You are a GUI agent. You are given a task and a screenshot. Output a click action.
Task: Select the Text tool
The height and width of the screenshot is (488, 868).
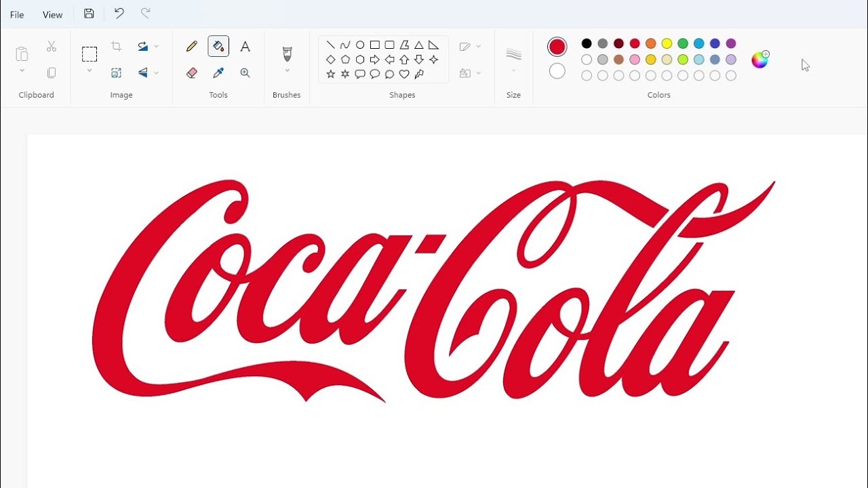245,46
